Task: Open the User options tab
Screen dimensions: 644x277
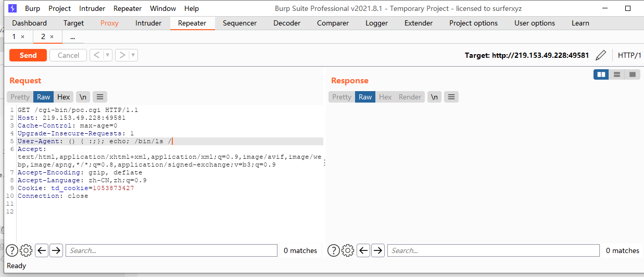Action: point(535,23)
